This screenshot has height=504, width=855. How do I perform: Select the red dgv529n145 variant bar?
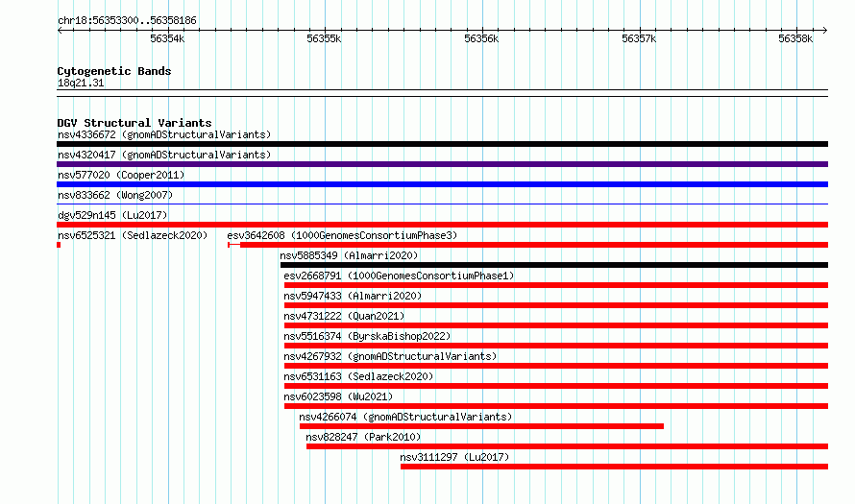(x=442, y=225)
